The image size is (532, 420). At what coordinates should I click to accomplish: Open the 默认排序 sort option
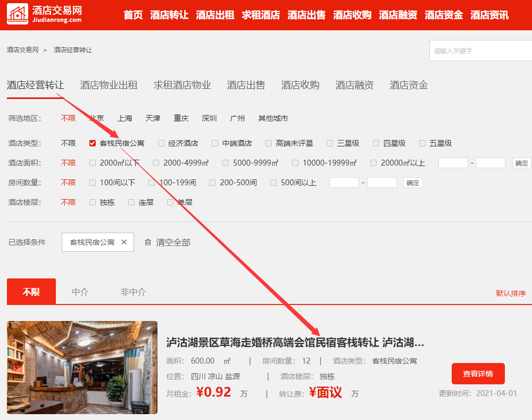tap(511, 293)
